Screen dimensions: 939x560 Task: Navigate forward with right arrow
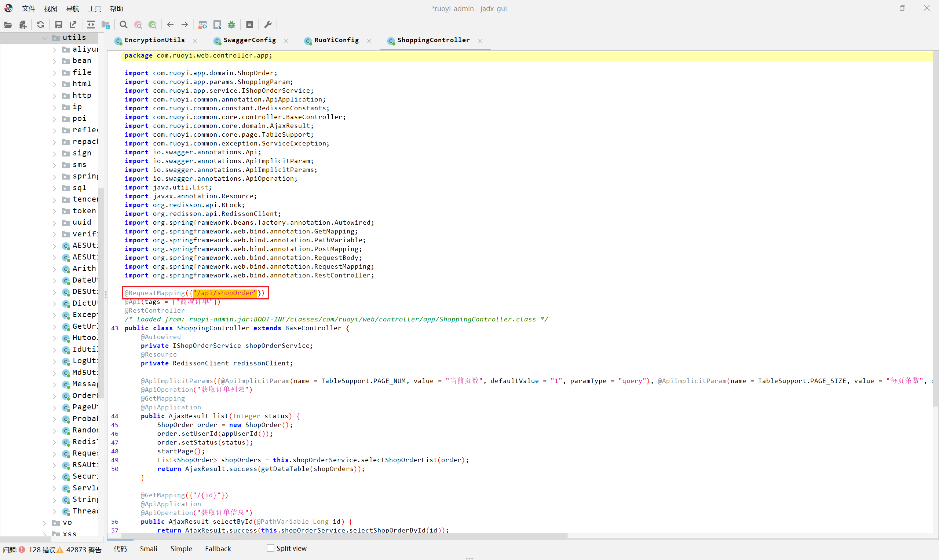point(184,25)
